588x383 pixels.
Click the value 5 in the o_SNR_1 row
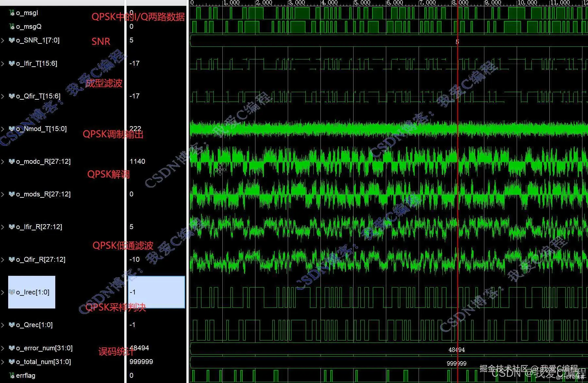[x=131, y=40]
